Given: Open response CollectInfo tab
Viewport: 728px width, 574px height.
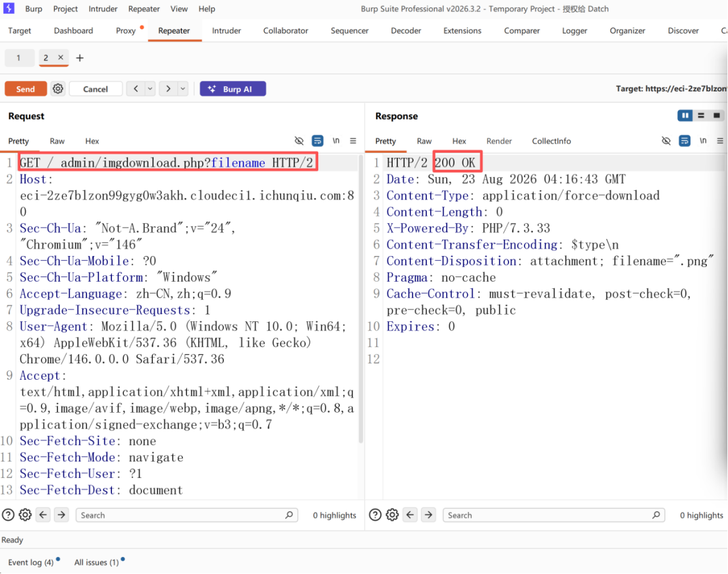Looking at the screenshot, I should tap(551, 141).
